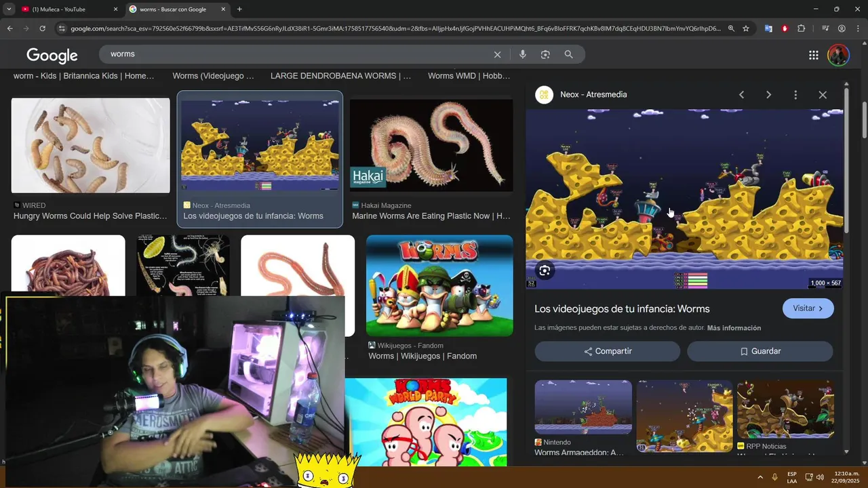Click 'Worms WMD | Hobb...' result title

click(469, 76)
